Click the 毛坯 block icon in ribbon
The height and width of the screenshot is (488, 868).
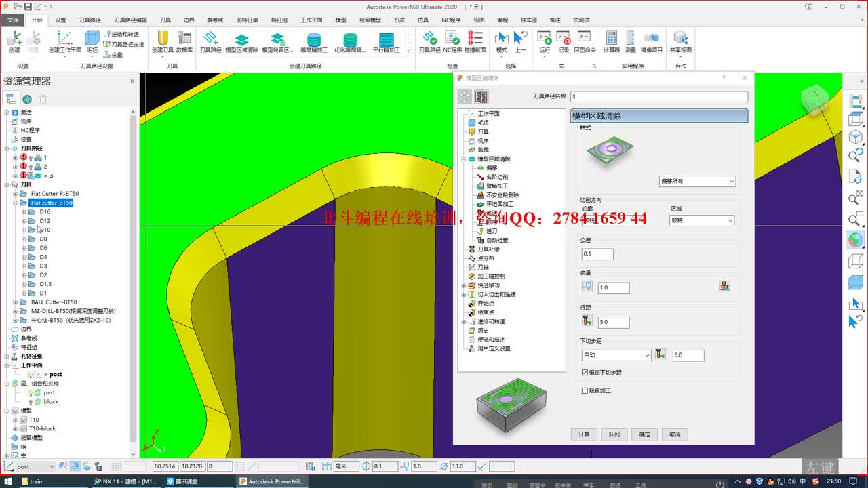tap(92, 37)
